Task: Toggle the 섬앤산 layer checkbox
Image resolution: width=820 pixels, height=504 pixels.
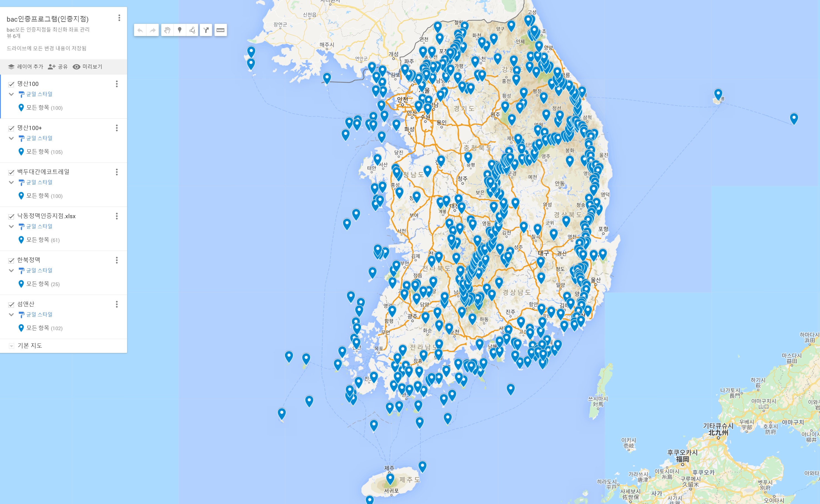Action: (x=11, y=305)
